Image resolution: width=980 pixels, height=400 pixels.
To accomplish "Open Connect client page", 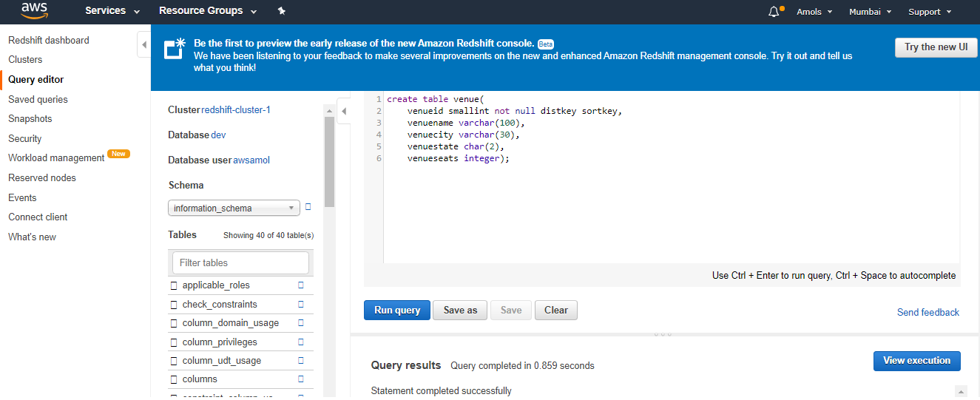I will pyautogui.click(x=38, y=217).
